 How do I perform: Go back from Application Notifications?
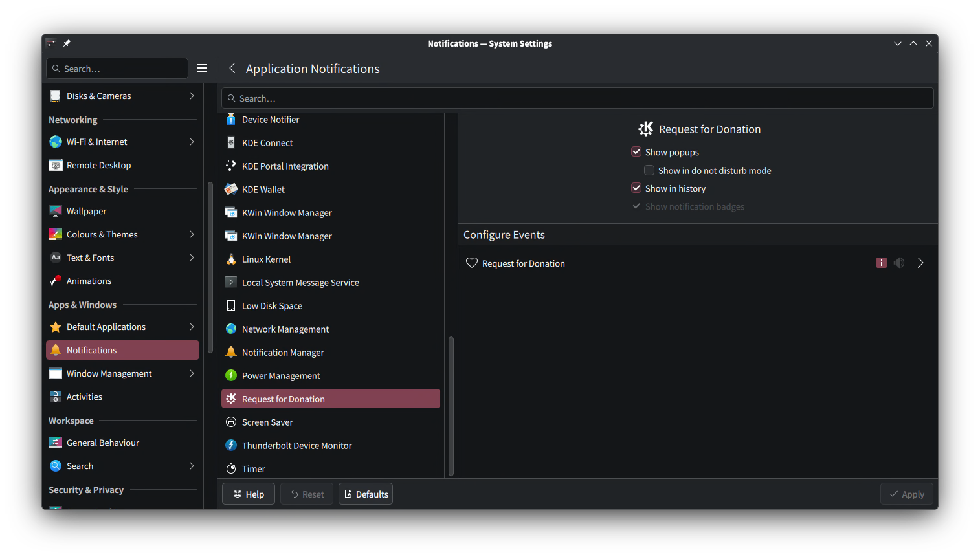tap(232, 68)
